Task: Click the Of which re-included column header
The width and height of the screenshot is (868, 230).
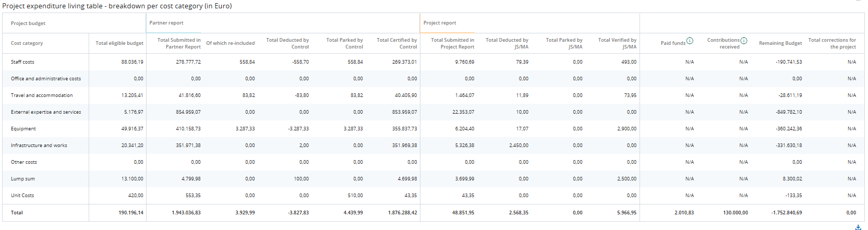Action: [230, 43]
